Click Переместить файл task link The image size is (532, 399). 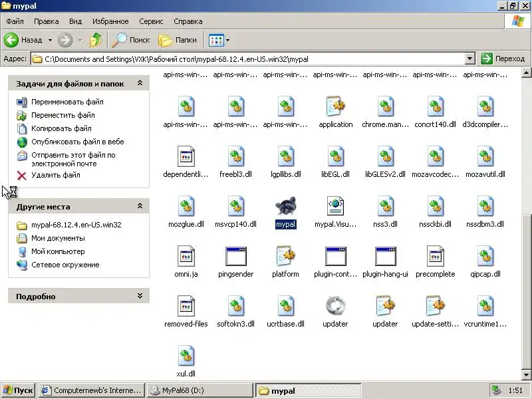tap(63, 115)
